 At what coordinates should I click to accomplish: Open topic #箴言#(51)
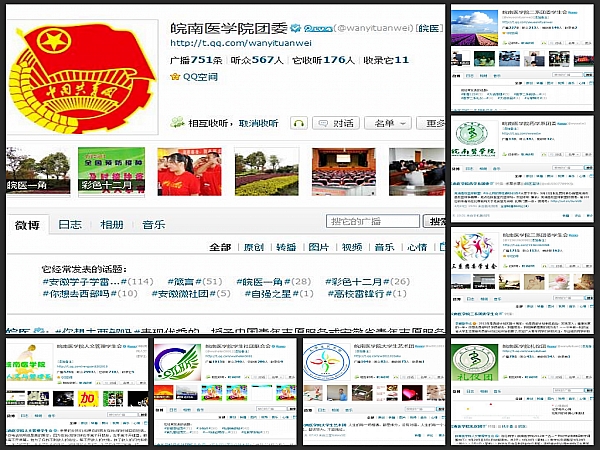click(x=195, y=282)
